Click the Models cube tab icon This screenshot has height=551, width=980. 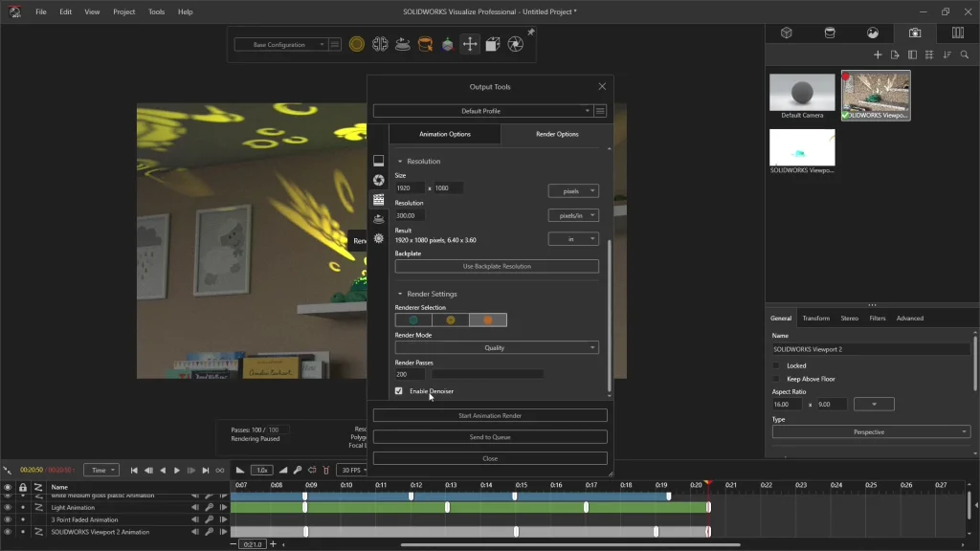pyautogui.click(x=786, y=33)
